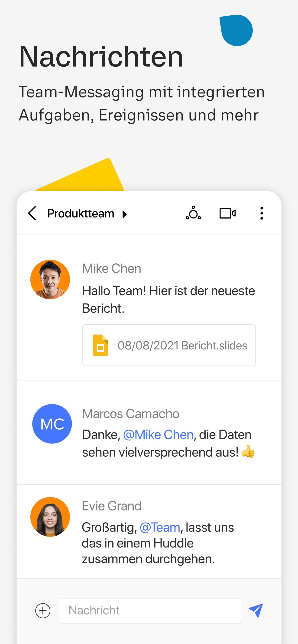The height and width of the screenshot is (644, 298).
Task: Open Evie Grand's profile photo
Action: [50, 517]
